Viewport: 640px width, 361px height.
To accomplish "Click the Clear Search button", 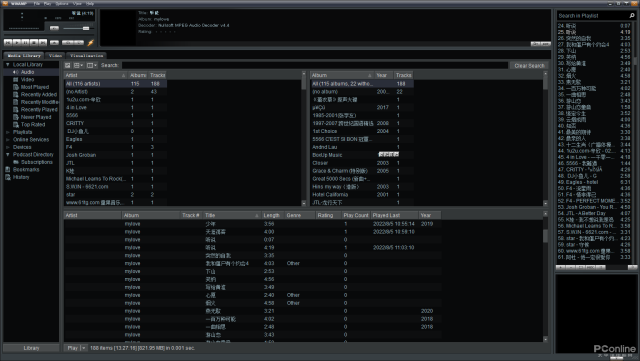I will tap(529, 65).
